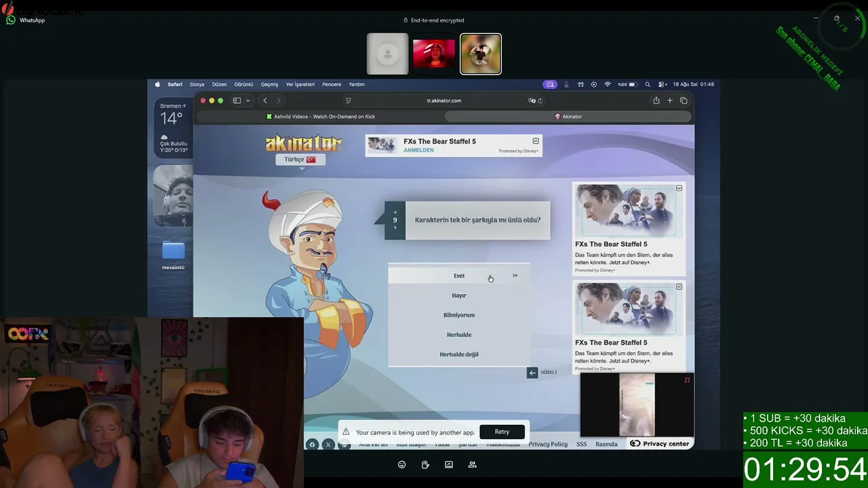The image size is (868, 488).
Task: Open Akinator's Facebook page icon
Action: coord(312,445)
